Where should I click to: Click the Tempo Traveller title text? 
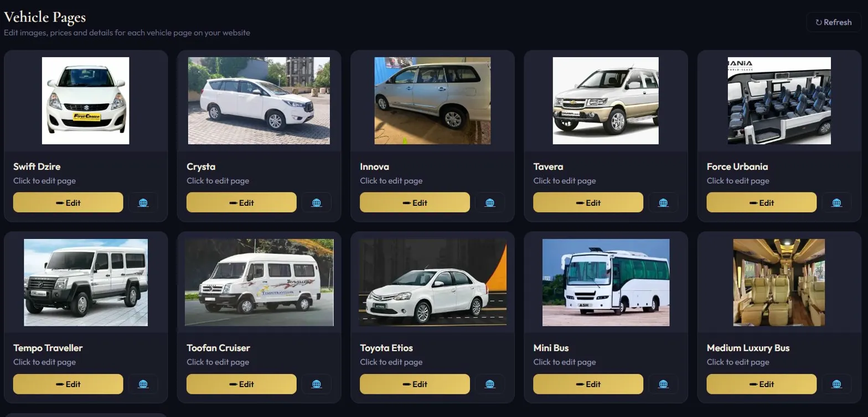48,348
